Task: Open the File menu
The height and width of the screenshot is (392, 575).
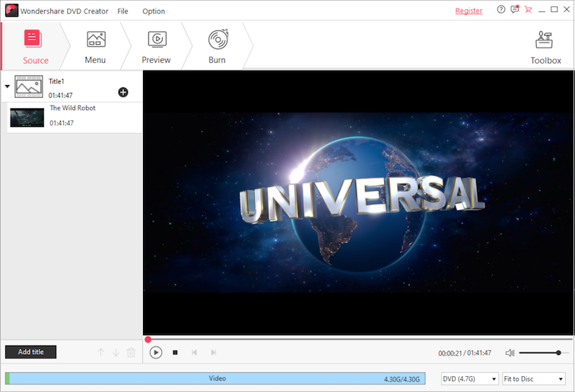Action: 123,11
